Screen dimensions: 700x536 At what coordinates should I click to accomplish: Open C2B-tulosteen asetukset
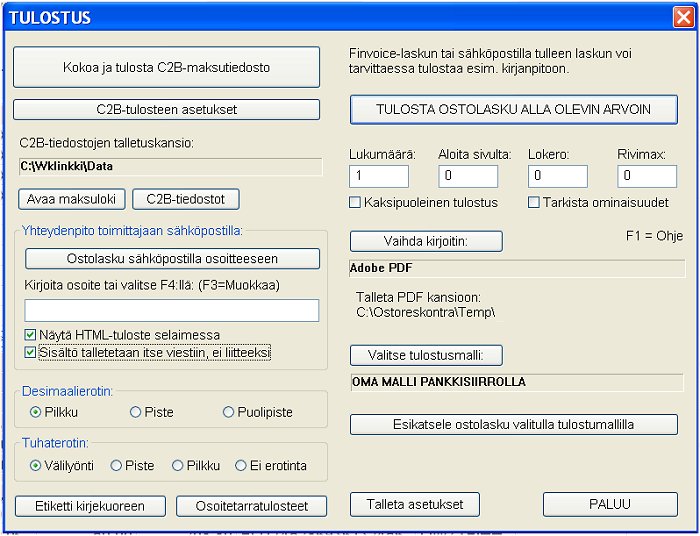(x=166, y=109)
